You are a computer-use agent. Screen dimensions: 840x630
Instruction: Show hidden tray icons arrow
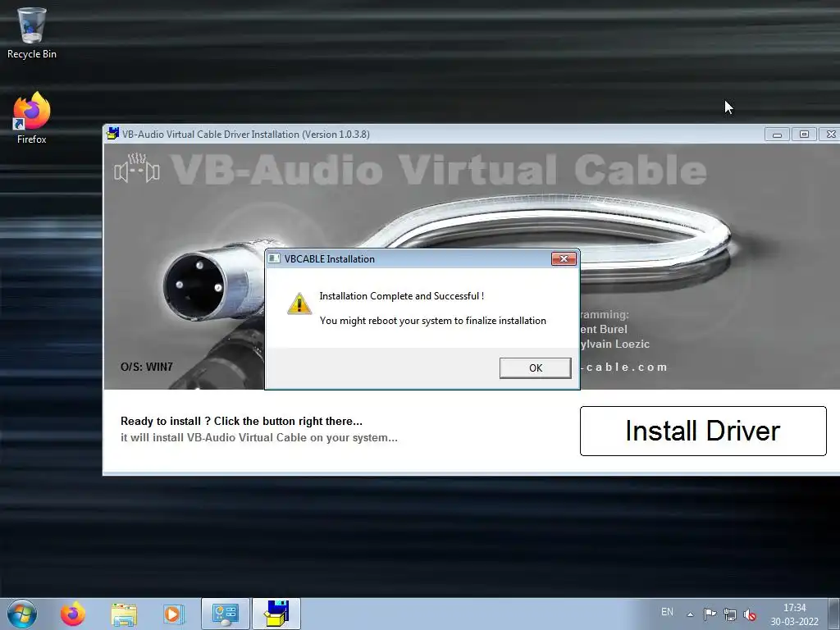pyautogui.click(x=691, y=614)
